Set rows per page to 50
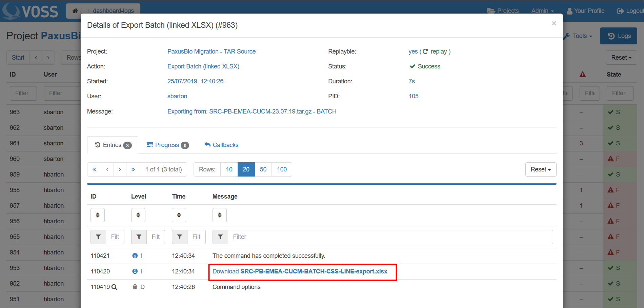 click(263, 169)
